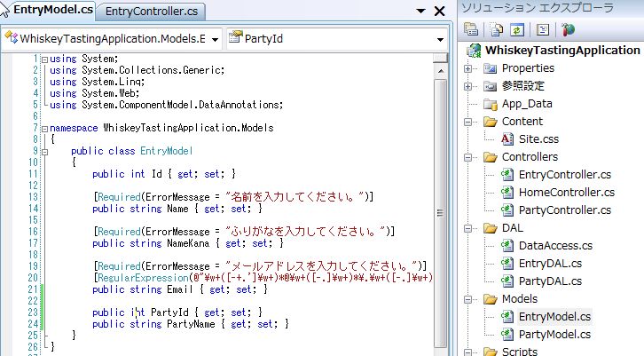The image size is (644, 356).
Task: Click DataAccess.cs file icon
Action: tap(507, 246)
